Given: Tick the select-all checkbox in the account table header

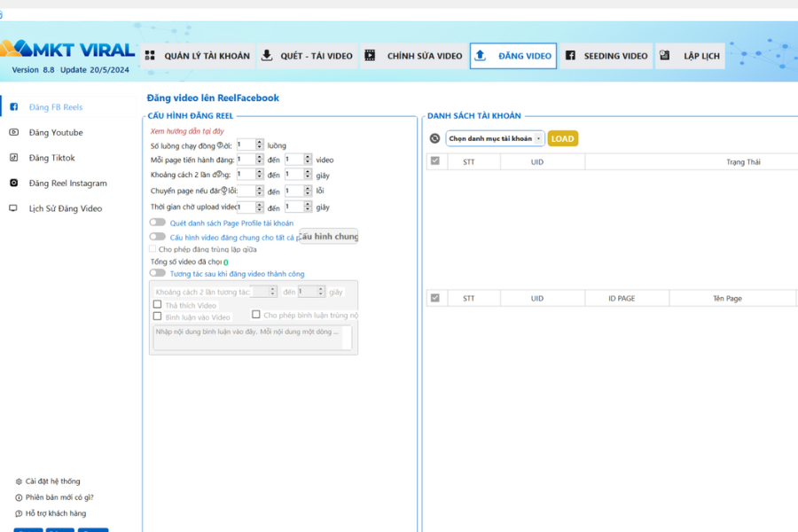Looking at the screenshot, I should tap(434, 161).
